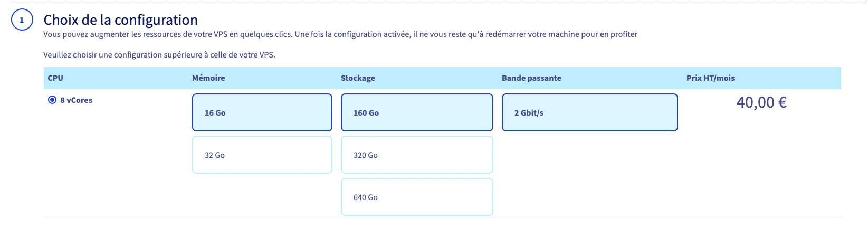Click the 40,00 € monthly price

tap(761, 102)
